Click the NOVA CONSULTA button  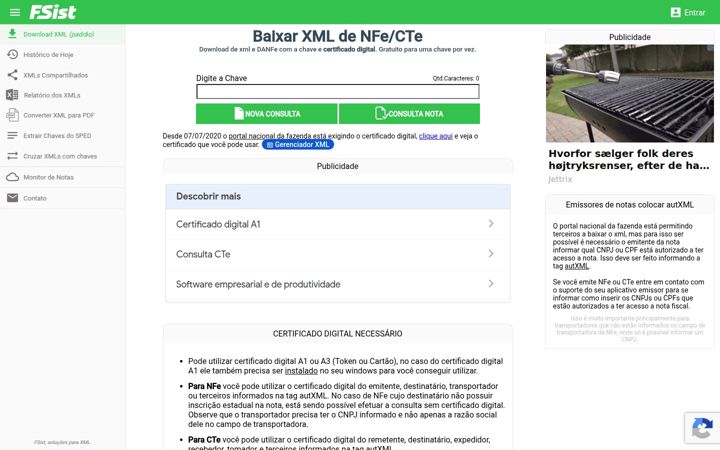(x=267, y=113)
